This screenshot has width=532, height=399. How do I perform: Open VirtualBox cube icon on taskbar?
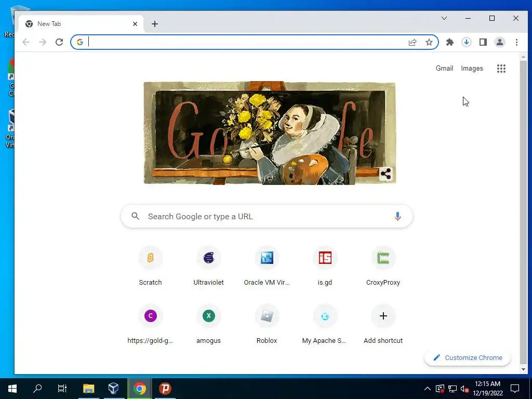click(x=114, y=389)
